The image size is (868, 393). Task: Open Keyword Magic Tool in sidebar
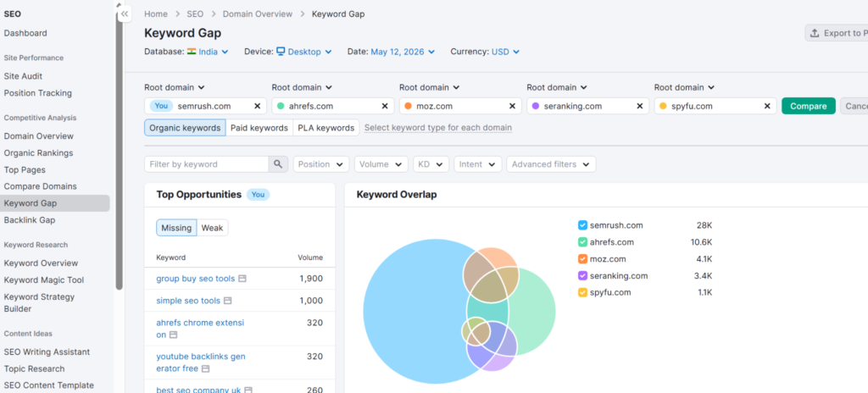pyautogui.click(x=44, y=280)
